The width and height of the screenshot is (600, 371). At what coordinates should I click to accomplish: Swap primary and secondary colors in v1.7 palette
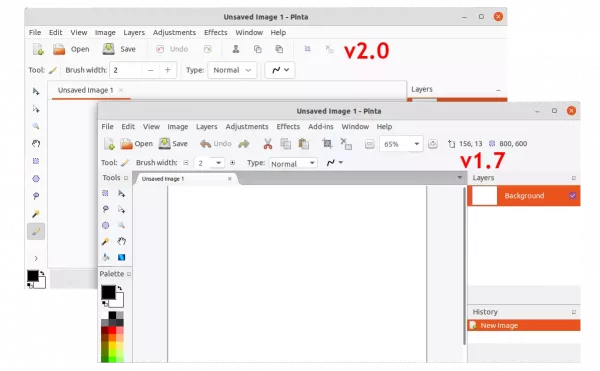pos(120,288)
